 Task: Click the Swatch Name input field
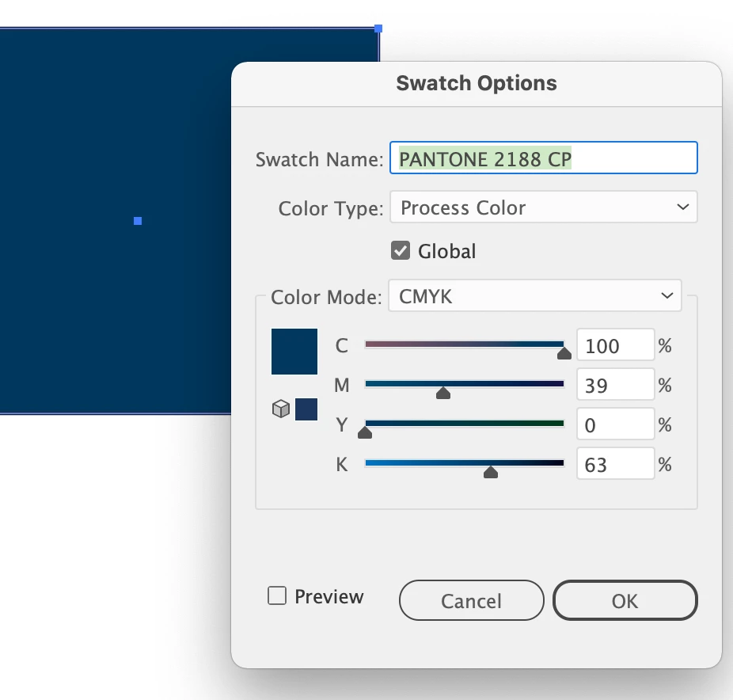(544, 158)
